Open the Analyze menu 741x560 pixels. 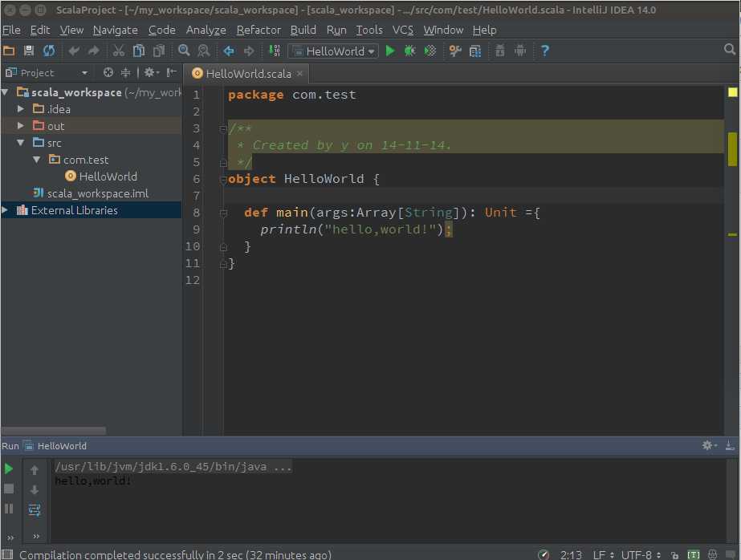pos(206,30)
